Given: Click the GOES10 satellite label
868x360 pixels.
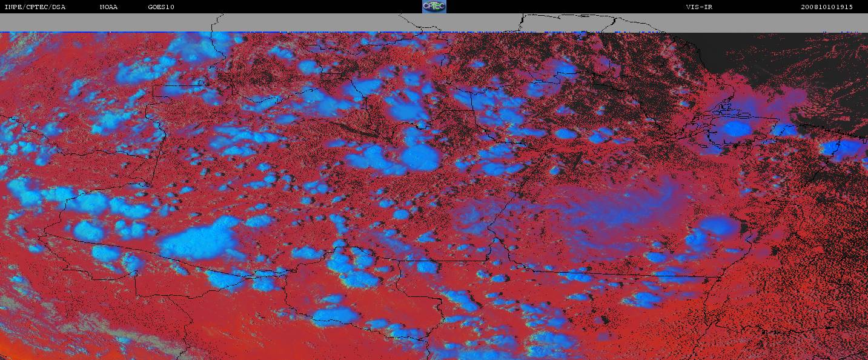Looking at the screenshot, I should pos(161,7).
